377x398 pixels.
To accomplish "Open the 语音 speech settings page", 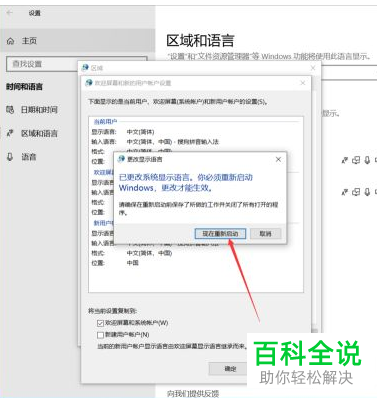I will 29,157.
